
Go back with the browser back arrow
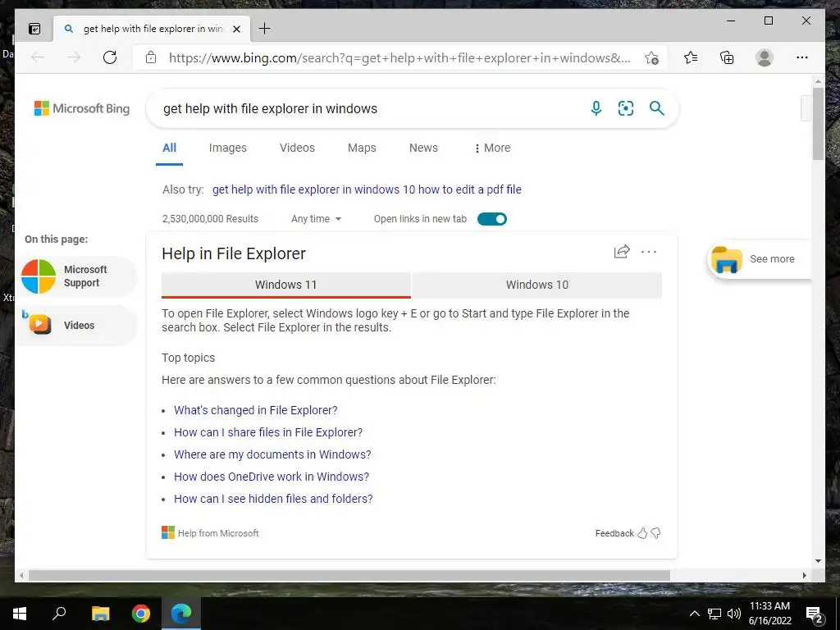[38, 57]
